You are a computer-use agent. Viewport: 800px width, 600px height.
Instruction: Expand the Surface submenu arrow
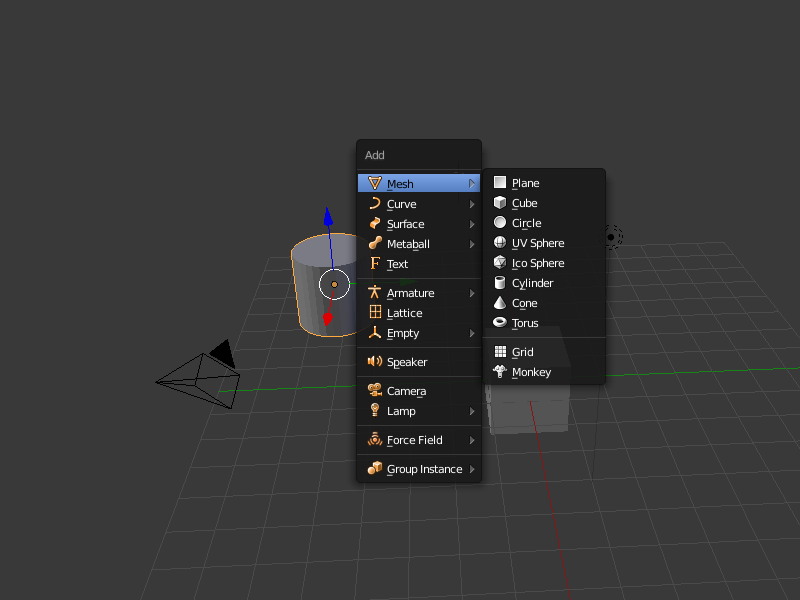[x=472, y=224]
